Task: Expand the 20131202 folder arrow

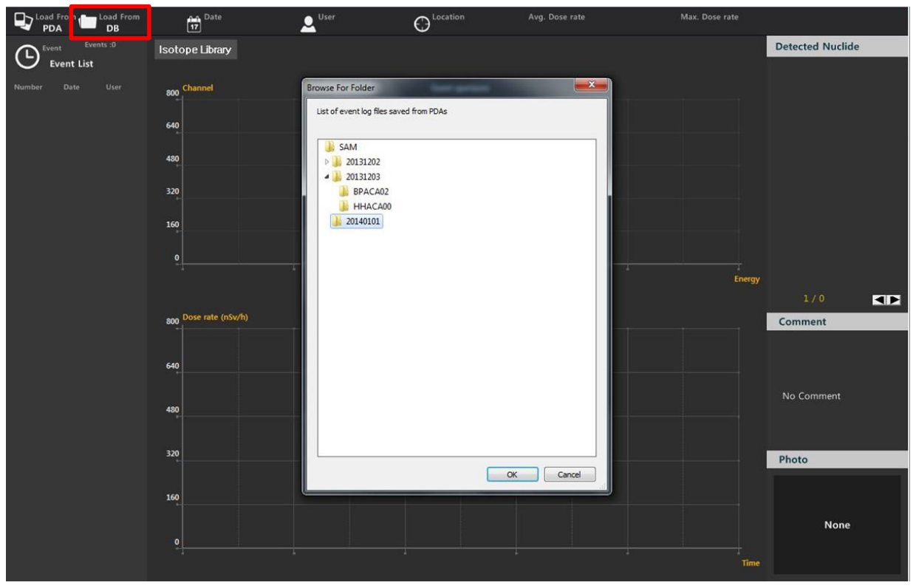Action: tap(327, 162)
